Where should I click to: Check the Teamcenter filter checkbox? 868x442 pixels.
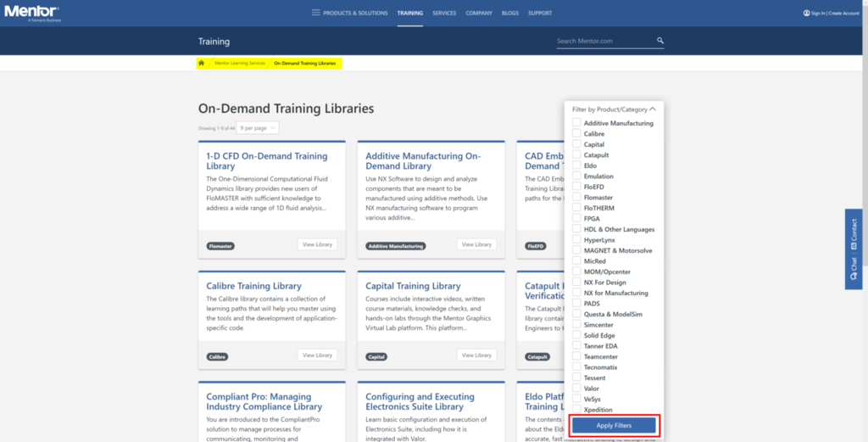pos(576,356)
